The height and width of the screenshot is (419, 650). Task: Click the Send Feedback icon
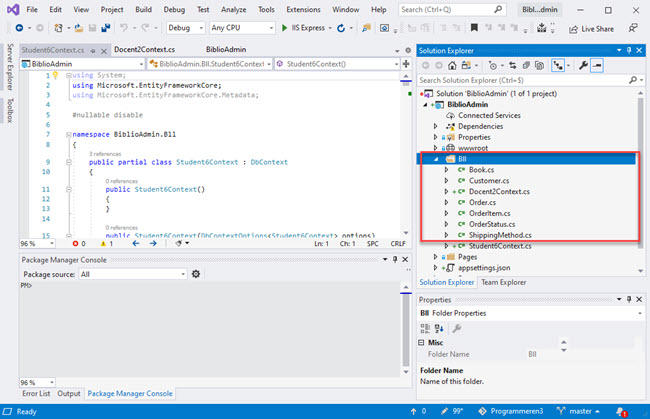[x=633, y=28]
